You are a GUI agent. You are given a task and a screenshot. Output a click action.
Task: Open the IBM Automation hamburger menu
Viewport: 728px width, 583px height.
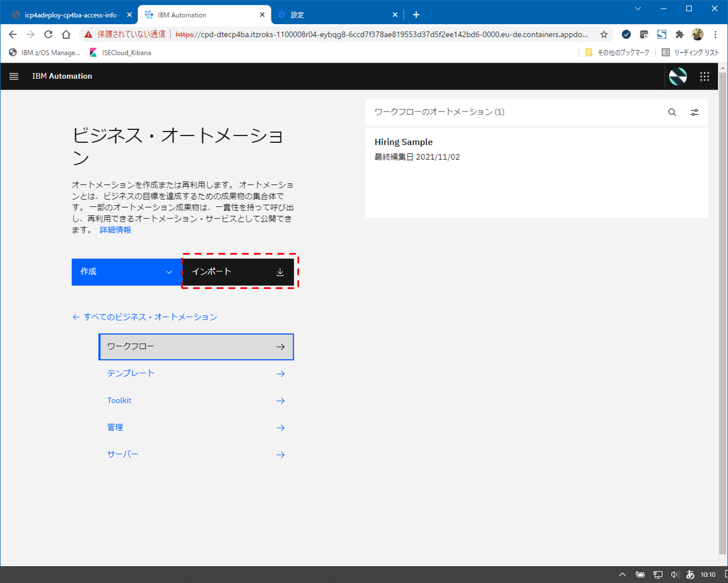pyautogui.click(x=14, y=76)
